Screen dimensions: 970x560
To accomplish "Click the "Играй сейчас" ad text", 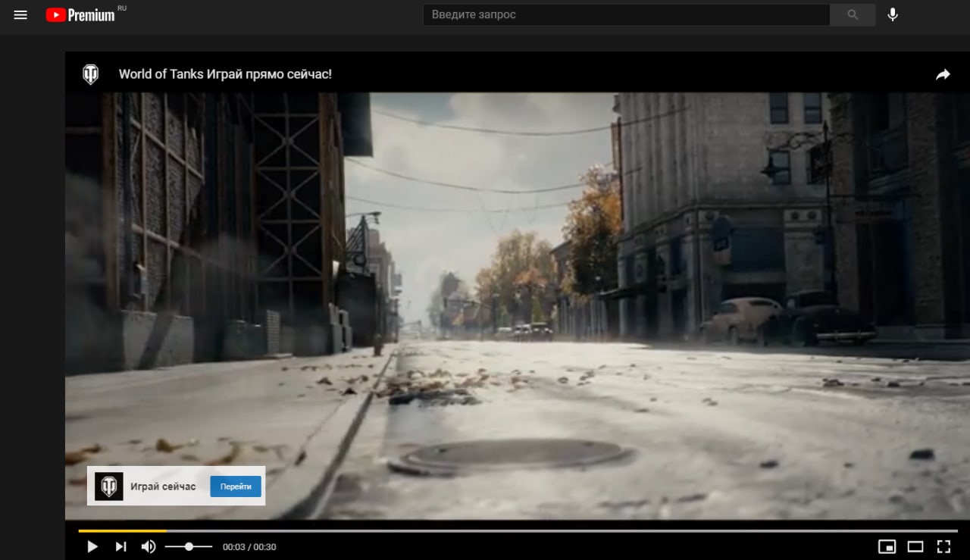I will click(163, 486).
